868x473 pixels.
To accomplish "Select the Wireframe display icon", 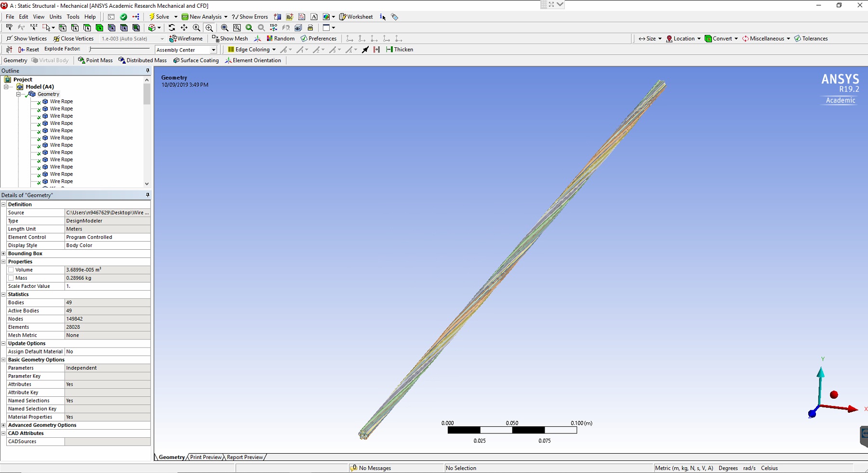I will 186,39.
